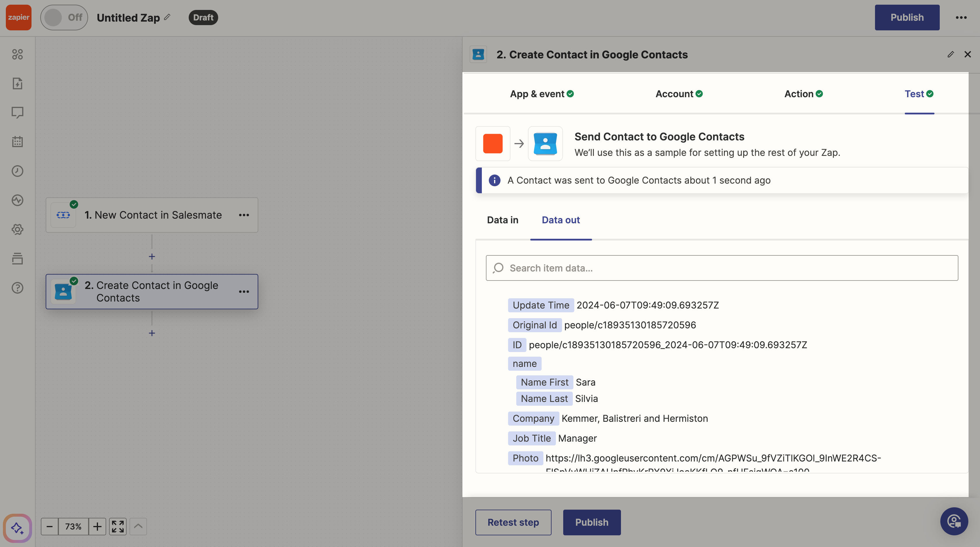Click the Google Contacts destination icon
The image size is (980, 547).
[x=545, y=144]
